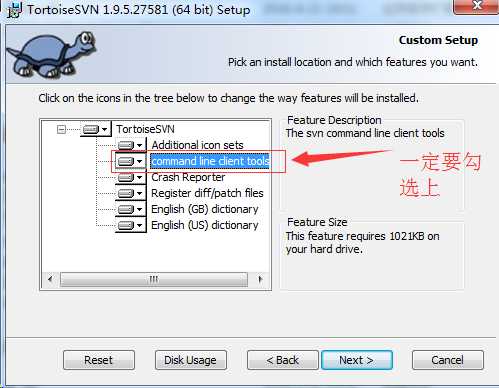The width and height of the screenshot is (499, 388).
Task: Click the feature tree scroll left arrow
Action: click(50, 279)
